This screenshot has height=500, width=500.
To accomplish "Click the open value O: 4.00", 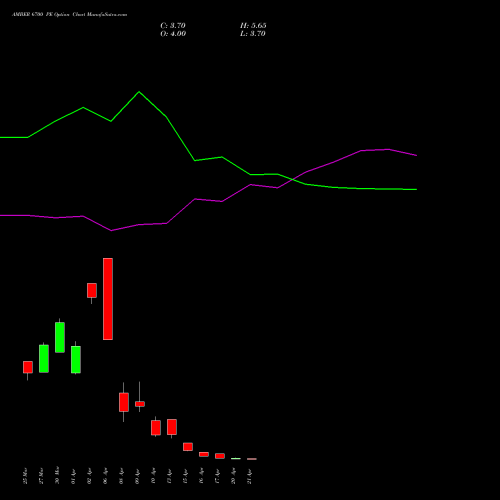I will coord(173,34).
